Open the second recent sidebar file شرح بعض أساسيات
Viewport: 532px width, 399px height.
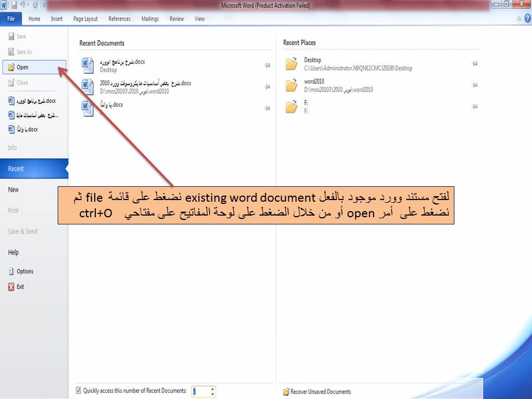(x=33, y=115)
